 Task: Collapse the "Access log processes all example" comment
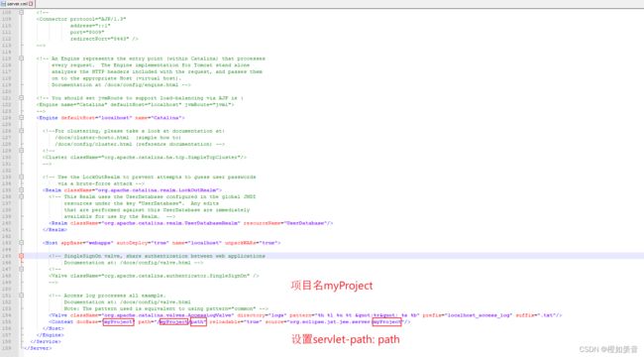[x=22, y=296]
